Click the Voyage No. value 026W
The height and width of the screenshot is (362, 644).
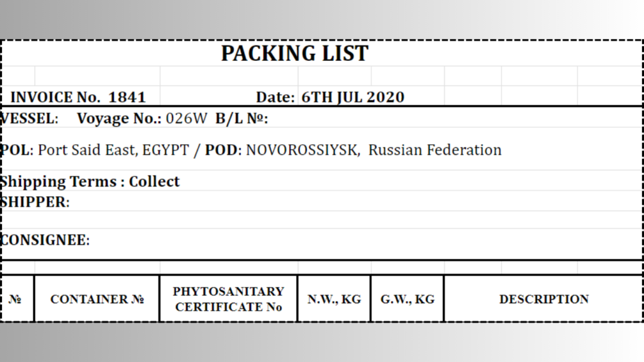pyautogui.click(x=186, y=118)
